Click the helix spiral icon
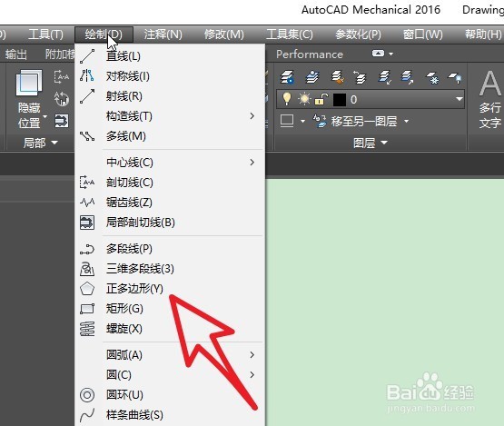 (x=87, y=329)
